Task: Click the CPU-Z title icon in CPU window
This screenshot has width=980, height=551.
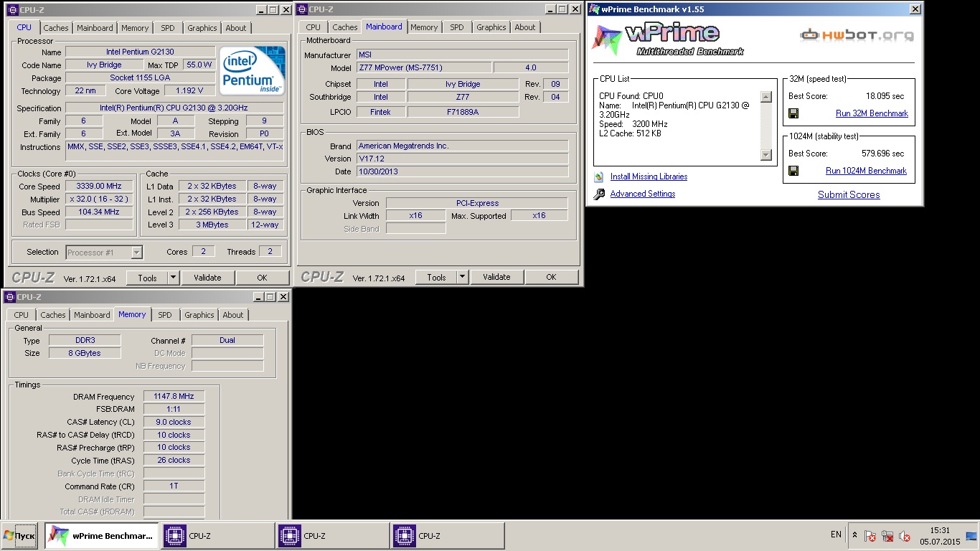Action: click(x=13, y=9)
